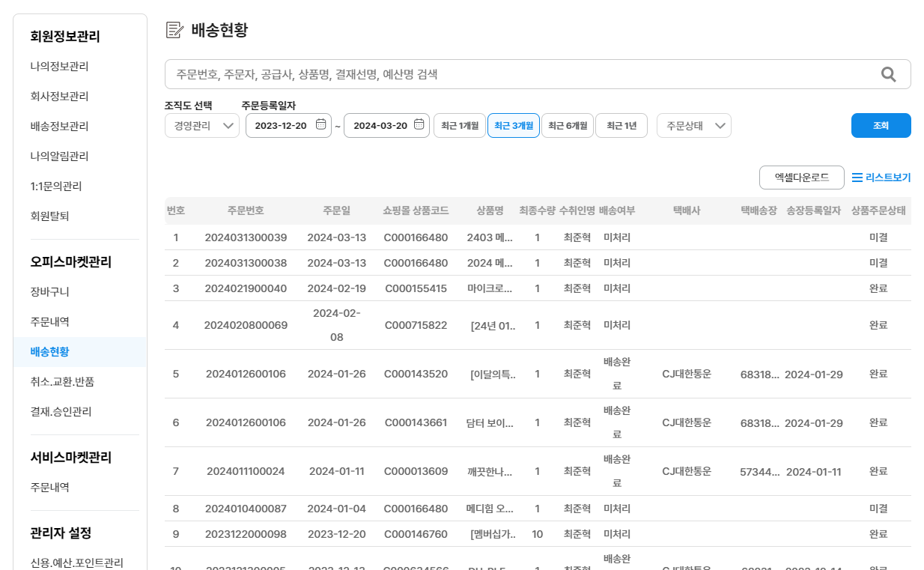Select the 최근 6개월 period filter
Viewport: 924px width, 570px height.
point(567,126)
